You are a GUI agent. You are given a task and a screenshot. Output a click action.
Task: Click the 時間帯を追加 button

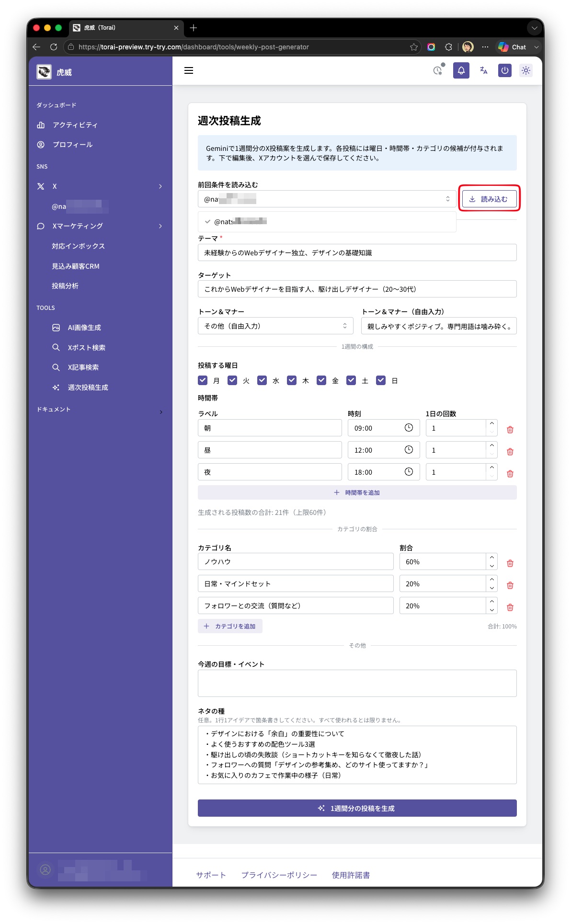(357, 492)
